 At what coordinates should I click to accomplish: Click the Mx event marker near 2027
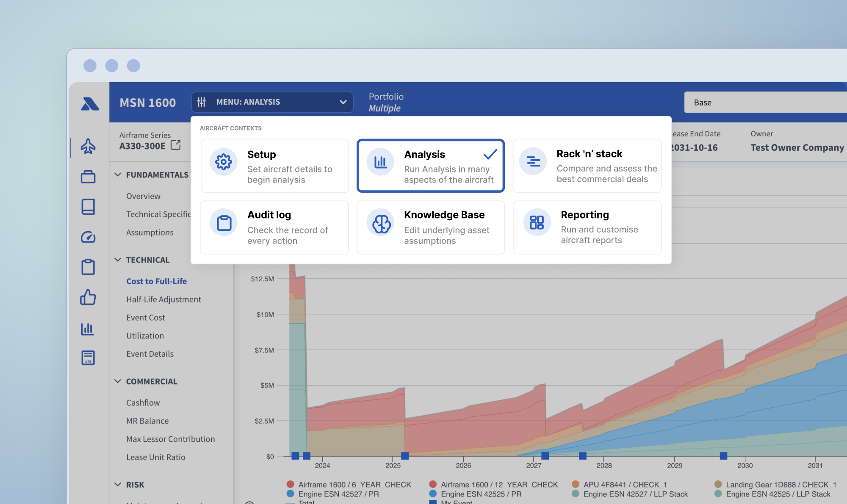coord(545,456)
